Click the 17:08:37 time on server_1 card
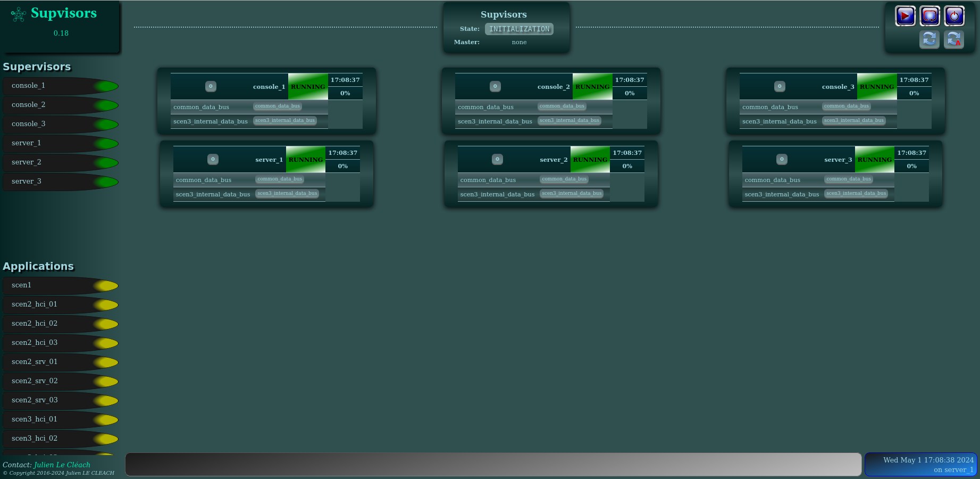The width and height of the screenshot is (980, 479). (343, 153)
